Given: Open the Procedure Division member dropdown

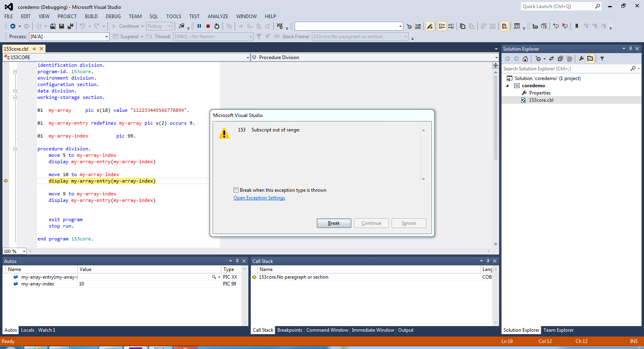Looking at the screenshot, I should click(x=496, y=57).
